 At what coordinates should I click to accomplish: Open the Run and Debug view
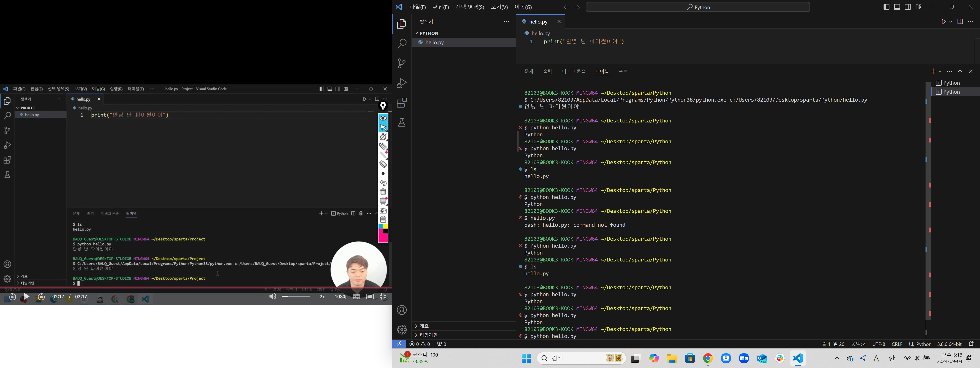[402, 83]
